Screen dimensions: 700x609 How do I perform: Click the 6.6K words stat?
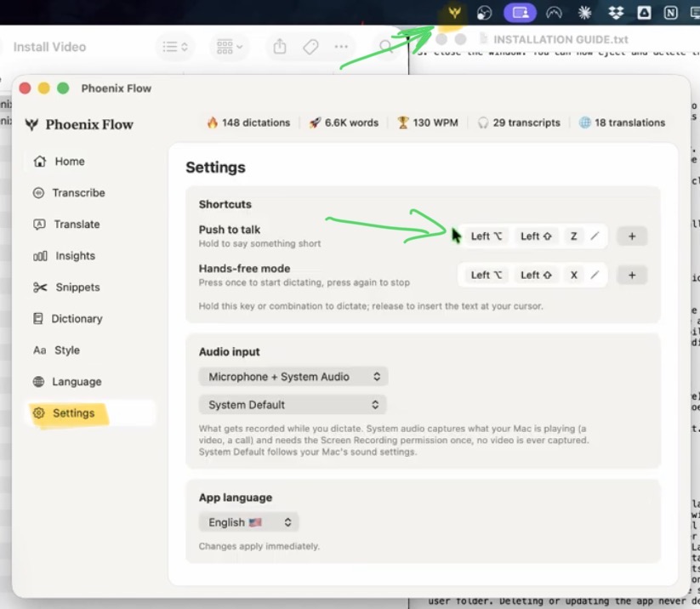click(344, 122)
